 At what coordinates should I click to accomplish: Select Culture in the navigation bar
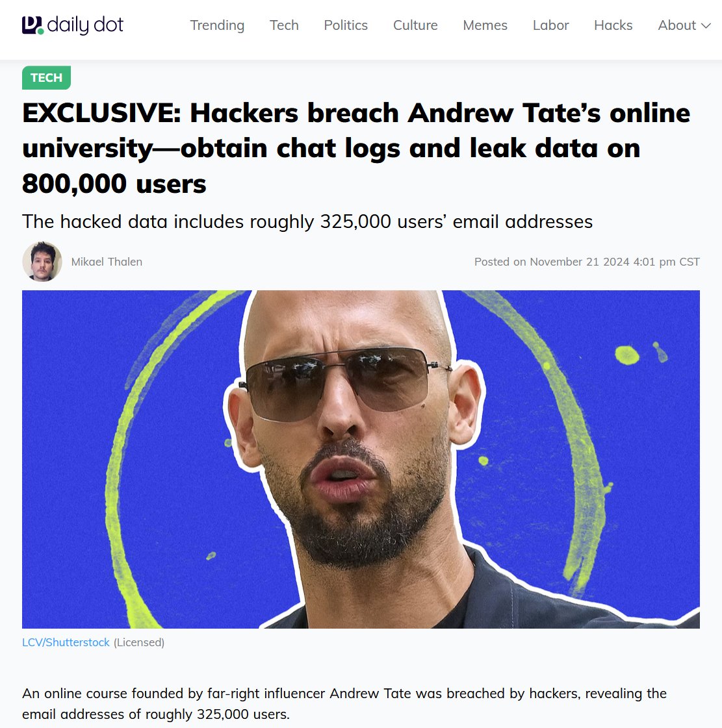[x=415, y=25]
